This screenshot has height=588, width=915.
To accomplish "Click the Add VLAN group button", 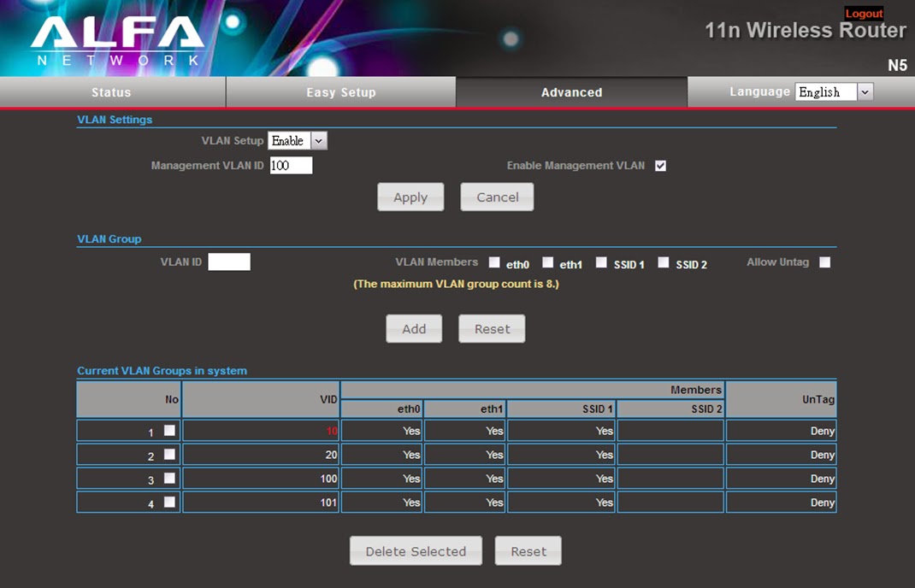I will pyautogui.click(x=414, y=329).
